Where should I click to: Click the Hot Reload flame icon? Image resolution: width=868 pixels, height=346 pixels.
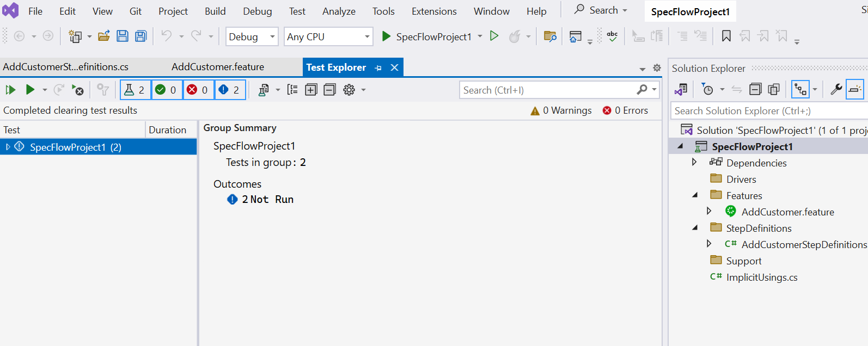pyautogui.click(x=515, y=36)
